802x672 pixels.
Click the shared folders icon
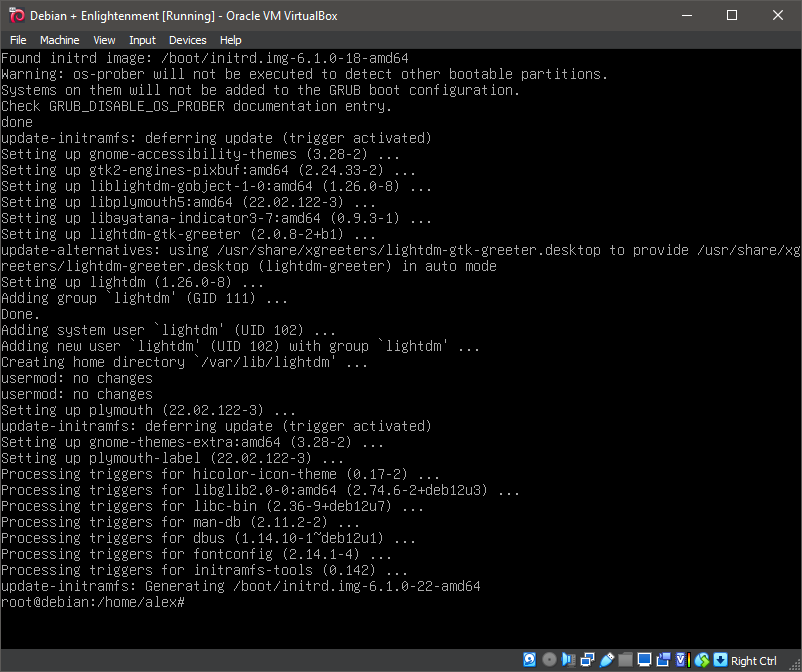pos(626,659)
